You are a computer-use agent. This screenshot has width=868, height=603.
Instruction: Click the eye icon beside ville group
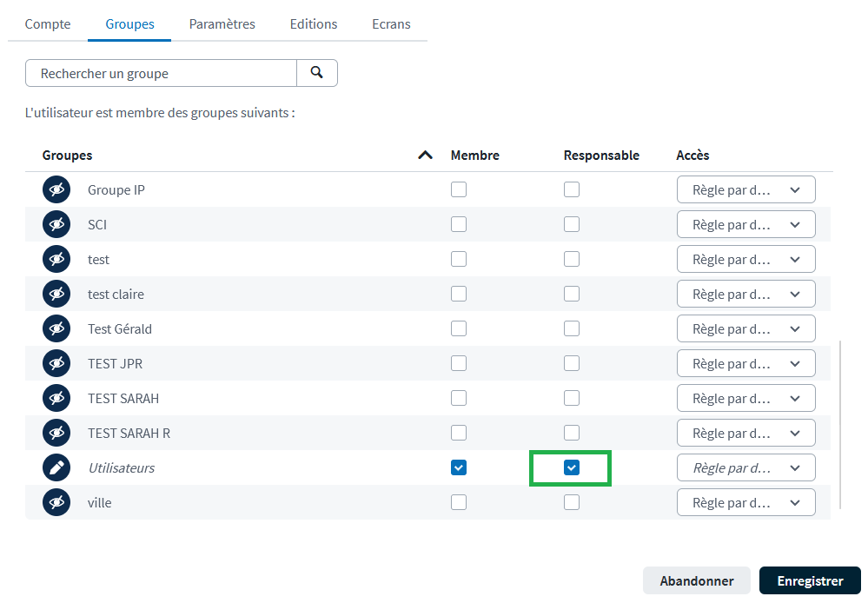click(56, 502)
